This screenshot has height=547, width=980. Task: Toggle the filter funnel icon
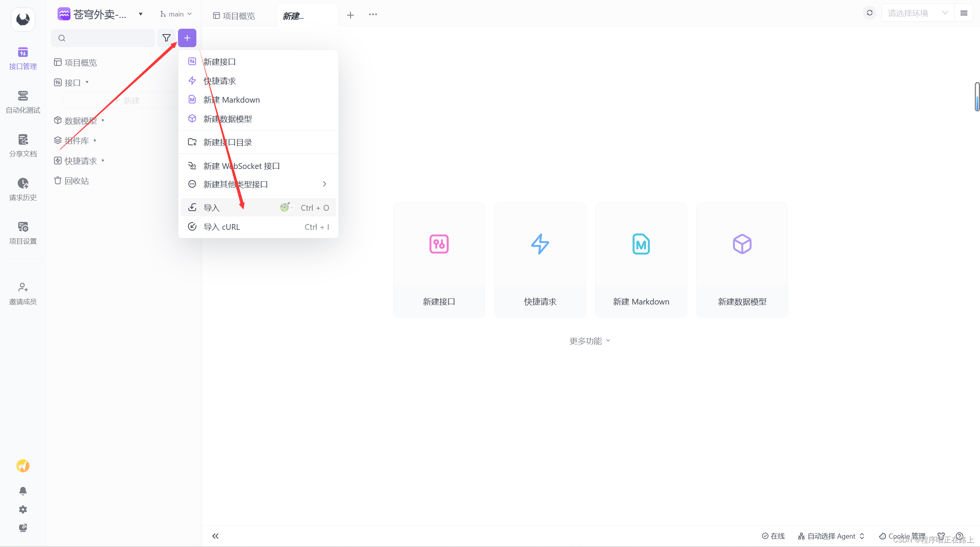[166, 38]
